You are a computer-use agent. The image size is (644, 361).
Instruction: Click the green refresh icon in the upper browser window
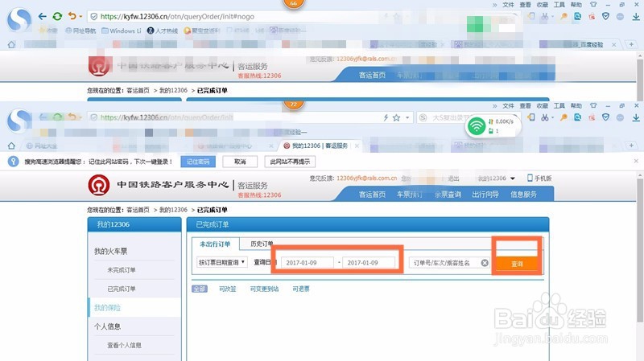[x=57, y=16]
